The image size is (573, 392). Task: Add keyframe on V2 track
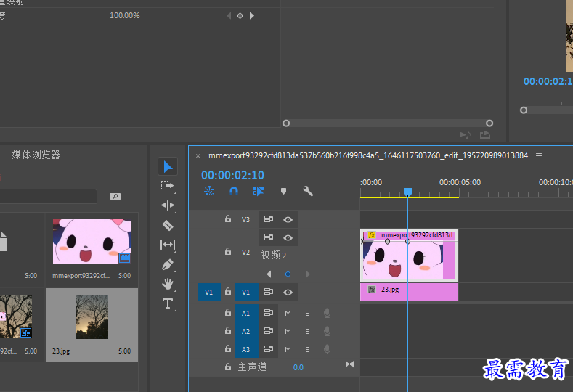(x=288, y=274)
